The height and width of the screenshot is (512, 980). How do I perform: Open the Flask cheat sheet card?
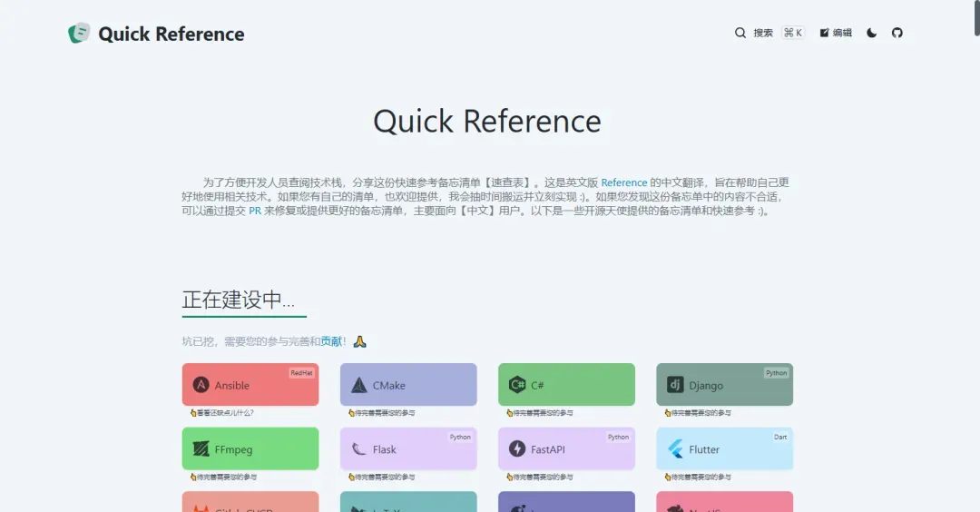pyautogui.click(x=408, y=448)
